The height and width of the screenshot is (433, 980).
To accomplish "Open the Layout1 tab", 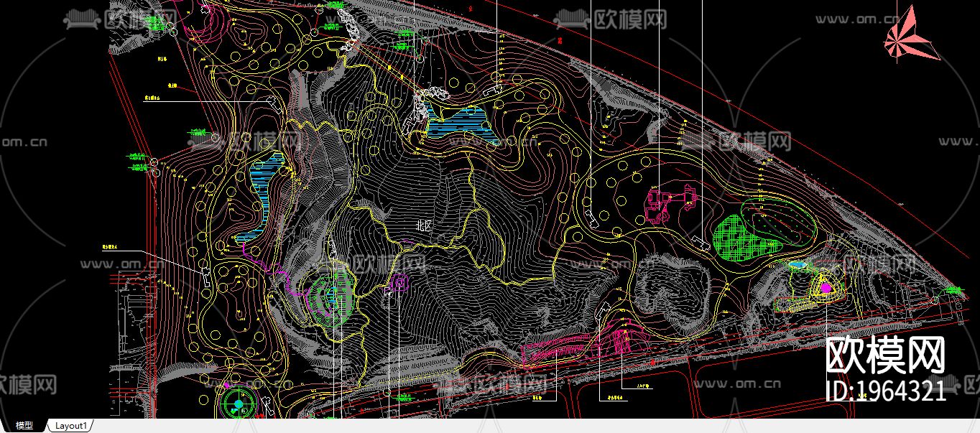I will pyautogui.click(x=70, y=426).
